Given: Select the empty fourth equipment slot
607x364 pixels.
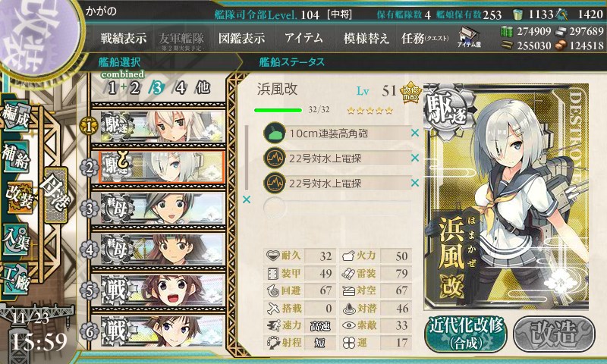Looking at the screenshot, I should (x=337, y=208).
